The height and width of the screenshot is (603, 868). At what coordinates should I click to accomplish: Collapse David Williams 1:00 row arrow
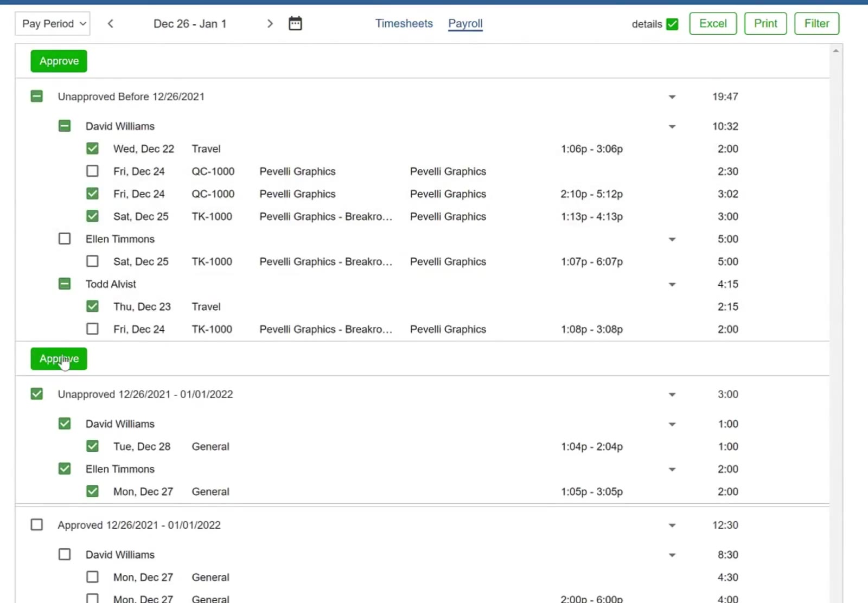[x=672, y=424]
